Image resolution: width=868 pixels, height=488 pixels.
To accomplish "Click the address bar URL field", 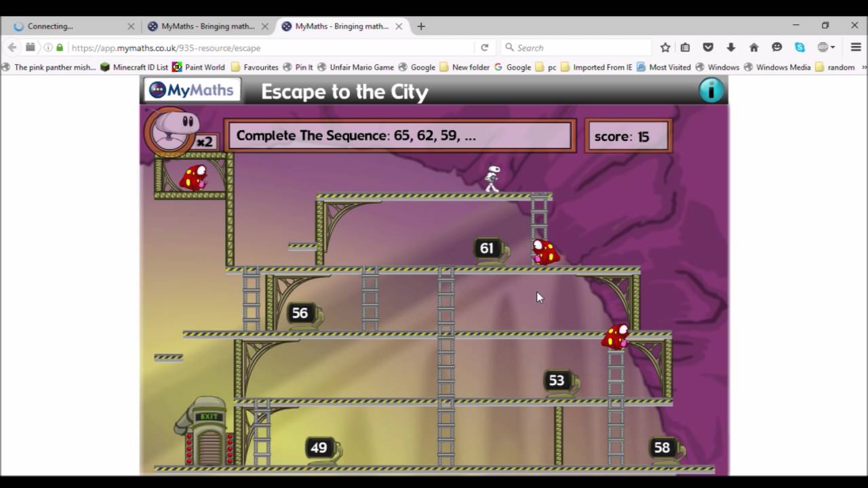I will pyautogui.click(x=271, y=47).
